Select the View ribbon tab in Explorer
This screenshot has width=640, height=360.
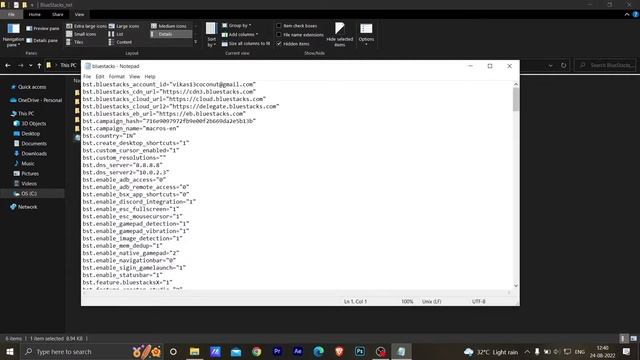(79, 14)
